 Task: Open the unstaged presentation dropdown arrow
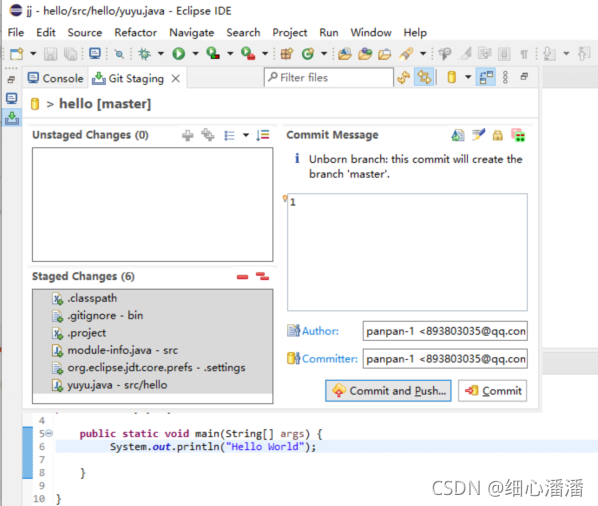pos(246,135)
